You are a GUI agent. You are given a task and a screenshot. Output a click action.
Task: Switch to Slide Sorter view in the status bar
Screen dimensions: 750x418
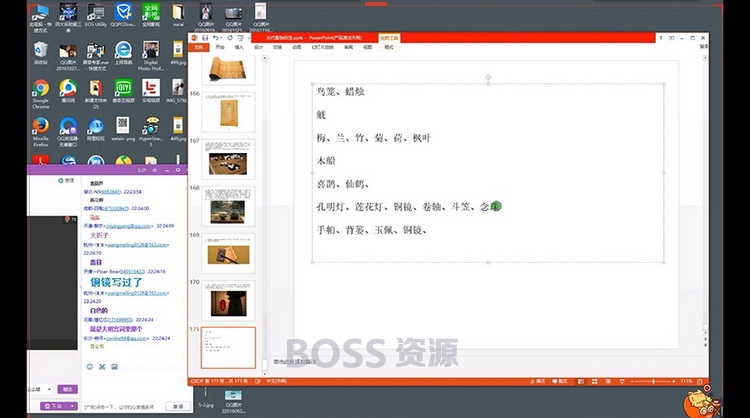pyautogui.click(x=595, y=382)
